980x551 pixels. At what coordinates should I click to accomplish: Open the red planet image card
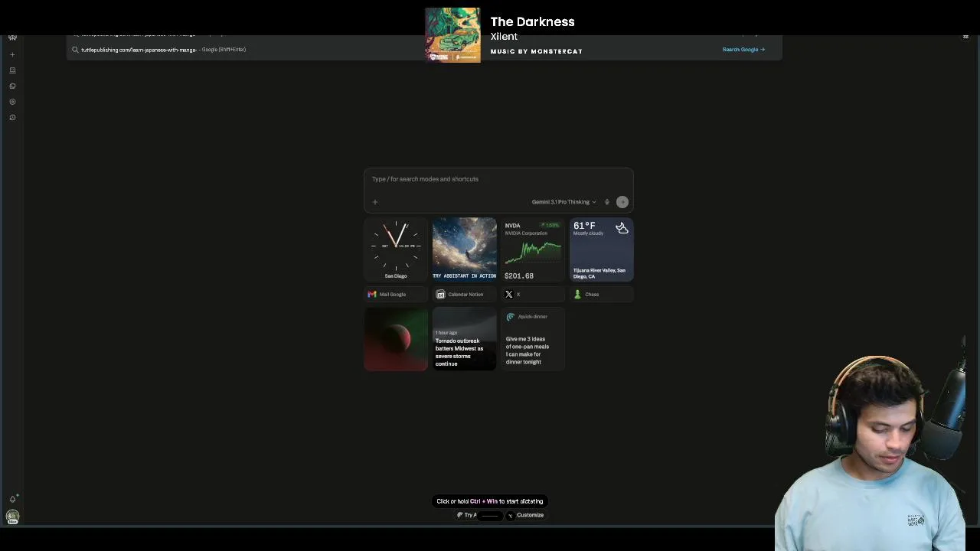tap(396, 339)
